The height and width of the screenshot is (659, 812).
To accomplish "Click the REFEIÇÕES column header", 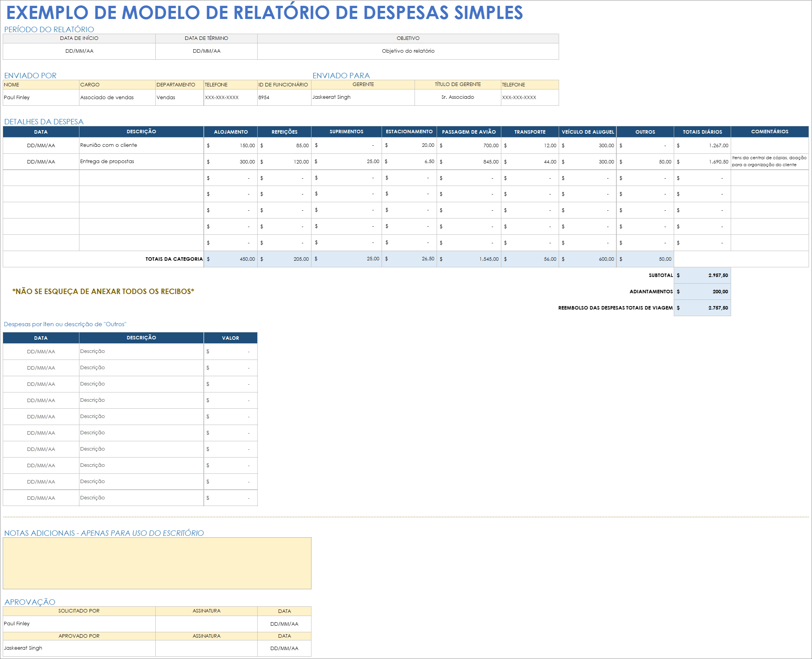I will [x=284, y=132].
